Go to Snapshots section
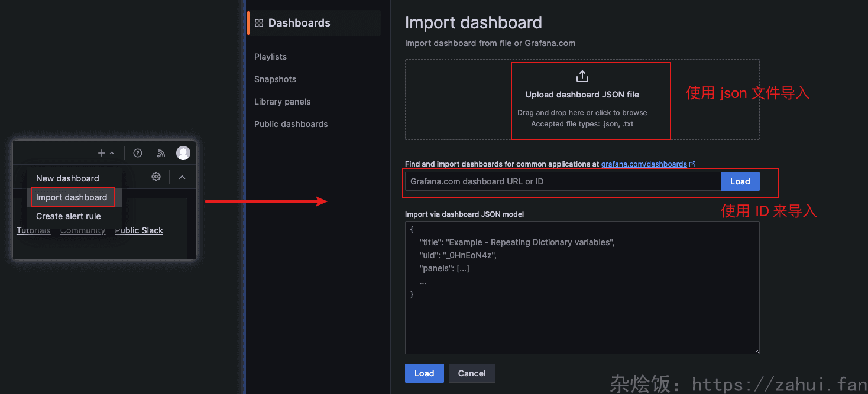The image size is (868, 394). tap(275, 79)
